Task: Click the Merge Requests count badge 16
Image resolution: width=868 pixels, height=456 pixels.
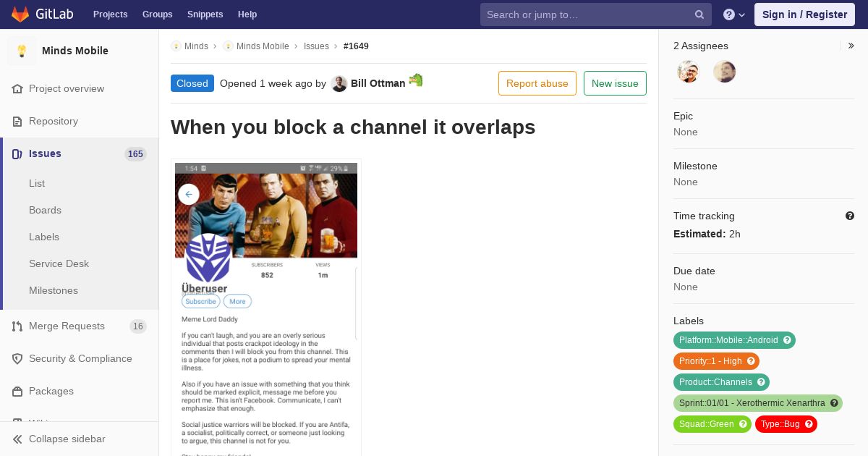Action: pyautogui.click(x=137, y=326)
